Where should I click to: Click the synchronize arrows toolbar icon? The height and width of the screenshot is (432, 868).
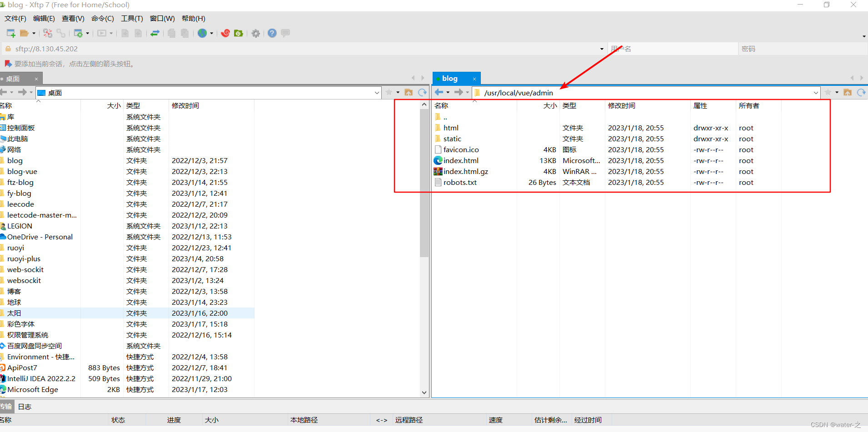tap(155, 33)
